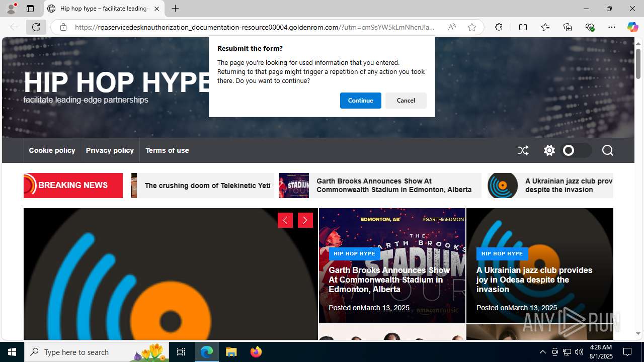Click the Read aloud icon

(452, 27)
